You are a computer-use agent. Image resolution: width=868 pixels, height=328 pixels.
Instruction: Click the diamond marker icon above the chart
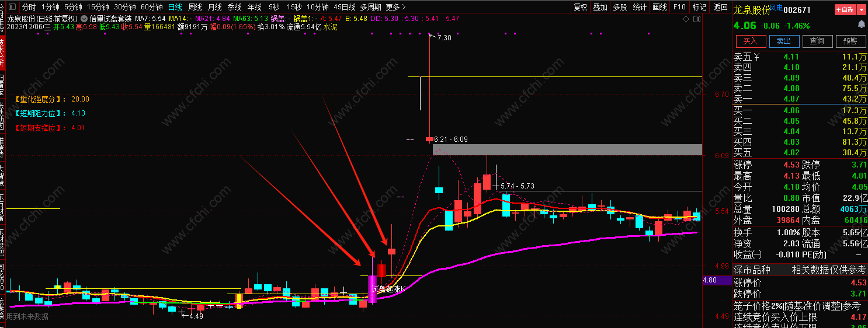point(686,19)
